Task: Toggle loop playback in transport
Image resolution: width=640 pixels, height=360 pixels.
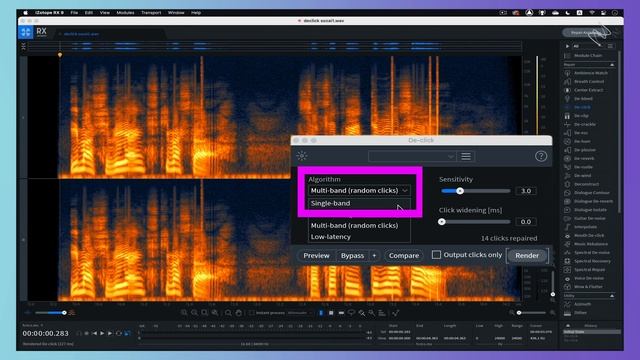Action: 119,333
